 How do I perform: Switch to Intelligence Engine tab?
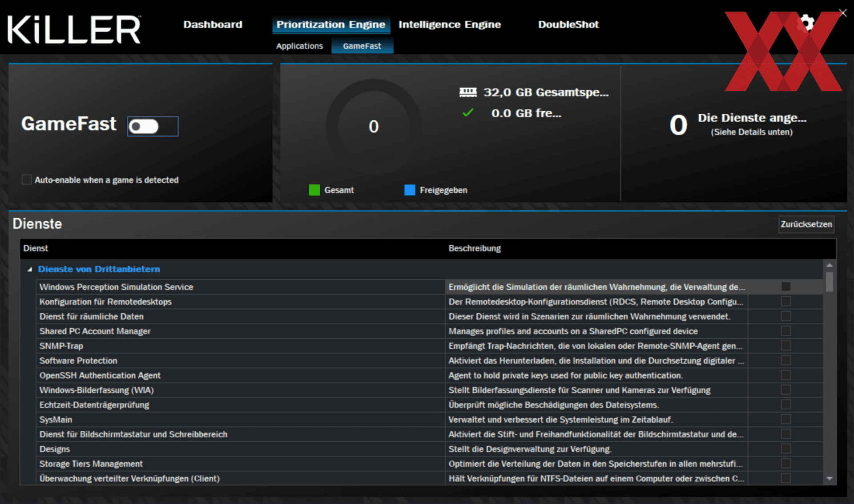[450, 24]
